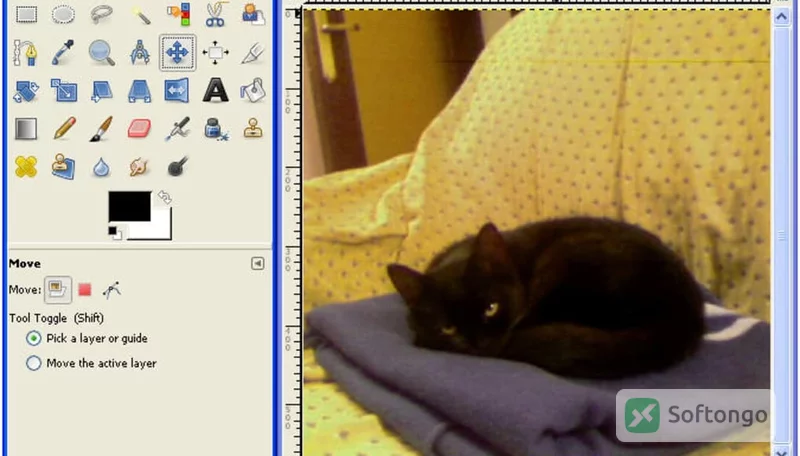Select the Ellipse Select tool
Screen dimensions: 800x456
[x=63, y=14]
